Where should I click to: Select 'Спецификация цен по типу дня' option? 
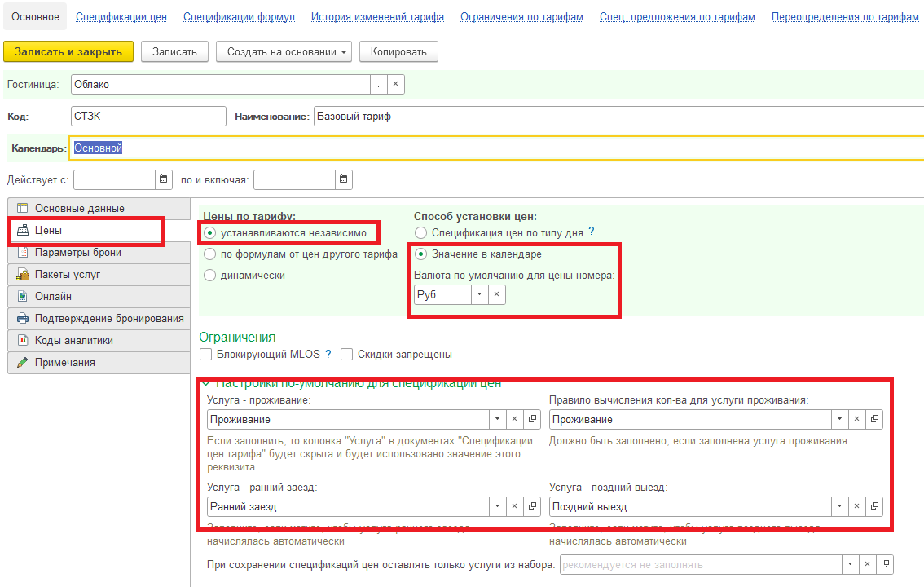(x=420, y=233)
